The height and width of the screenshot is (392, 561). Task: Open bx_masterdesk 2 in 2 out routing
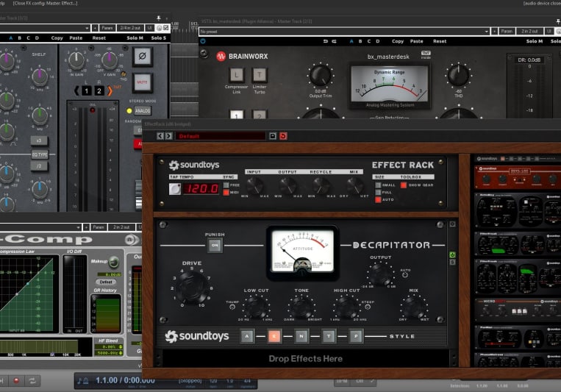tap(529, 32)
